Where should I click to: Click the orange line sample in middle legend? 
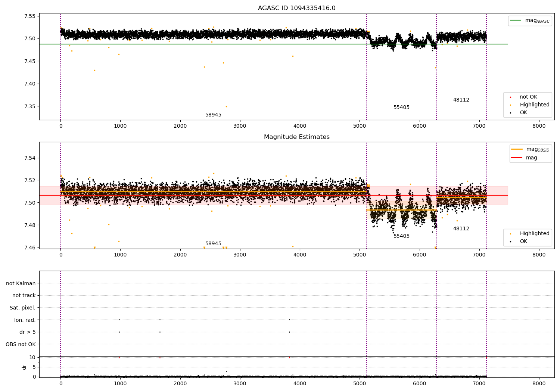(517, 149)
